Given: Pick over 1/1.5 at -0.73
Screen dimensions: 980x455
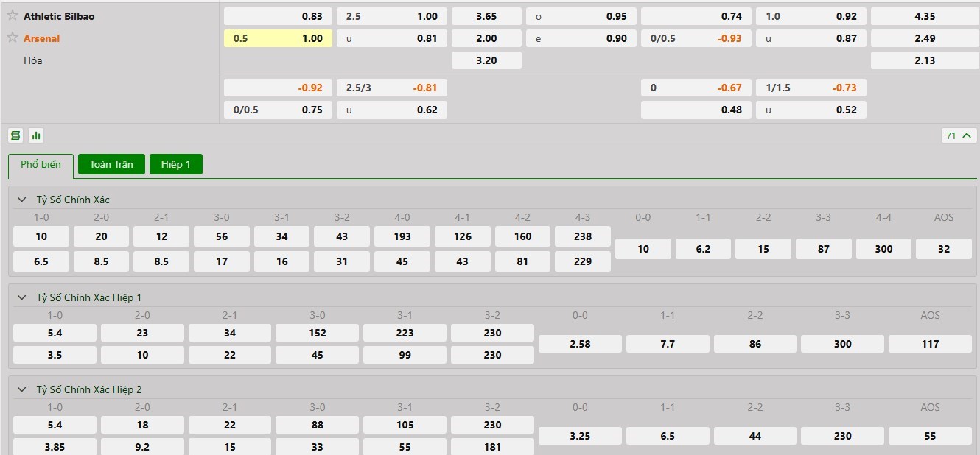Looking at the screenshot, I should [x=811, y=88].
